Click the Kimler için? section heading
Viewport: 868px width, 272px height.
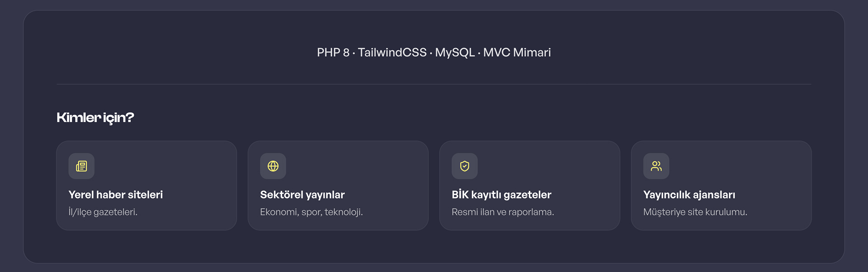pyautogui.click(x=95, y=118)
